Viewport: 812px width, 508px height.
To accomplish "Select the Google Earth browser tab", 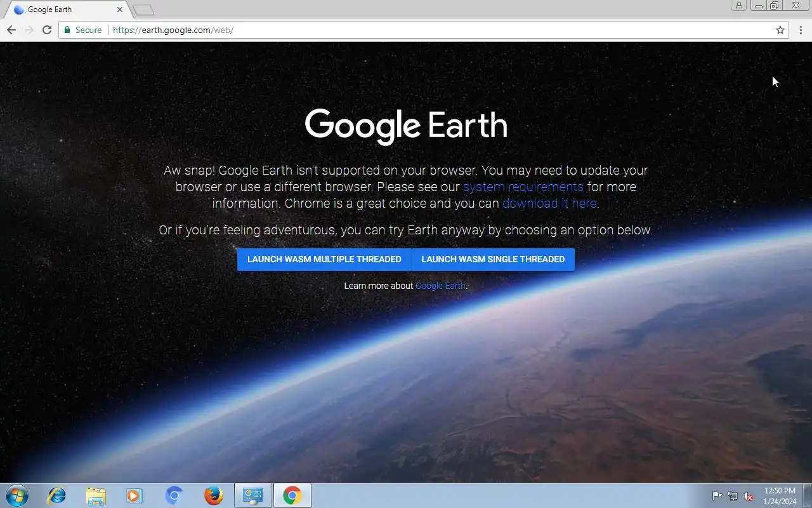I will (66, 10).
